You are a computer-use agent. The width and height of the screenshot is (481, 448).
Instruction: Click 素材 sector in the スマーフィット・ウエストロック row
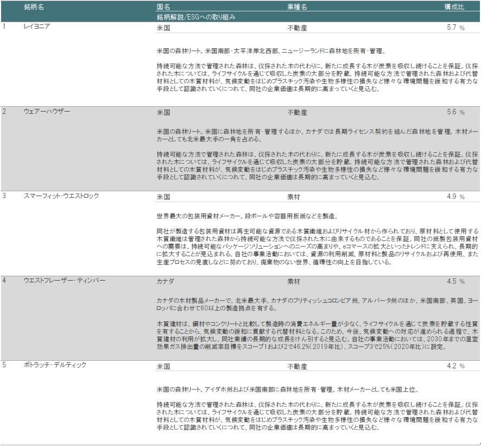293,197
